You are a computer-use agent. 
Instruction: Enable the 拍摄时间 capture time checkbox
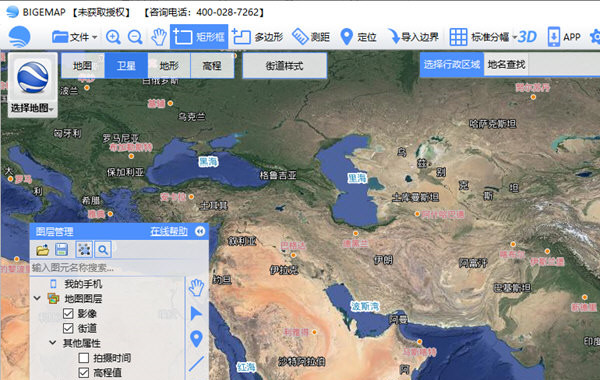pos(84,358)
